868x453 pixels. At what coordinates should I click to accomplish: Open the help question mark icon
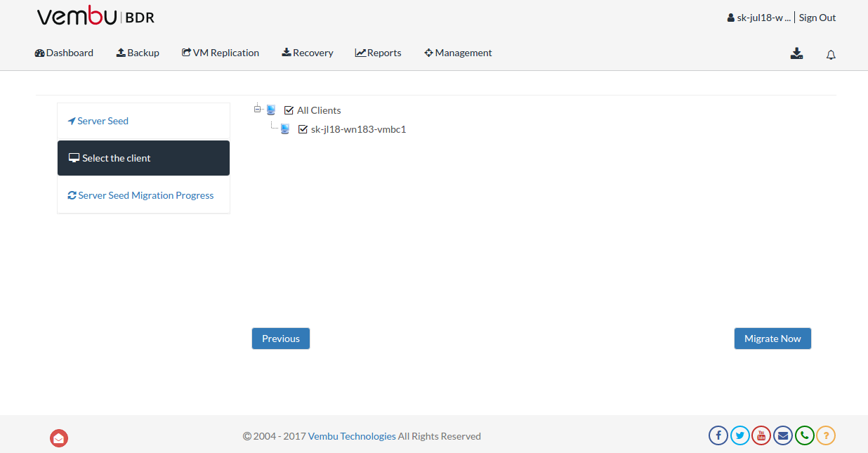point(826,435)
